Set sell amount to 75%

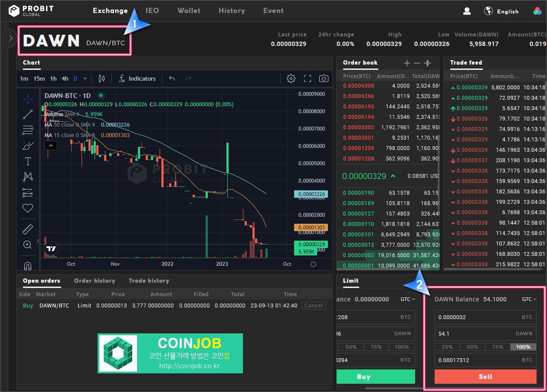pyautogui.click(x=498, y=347)
